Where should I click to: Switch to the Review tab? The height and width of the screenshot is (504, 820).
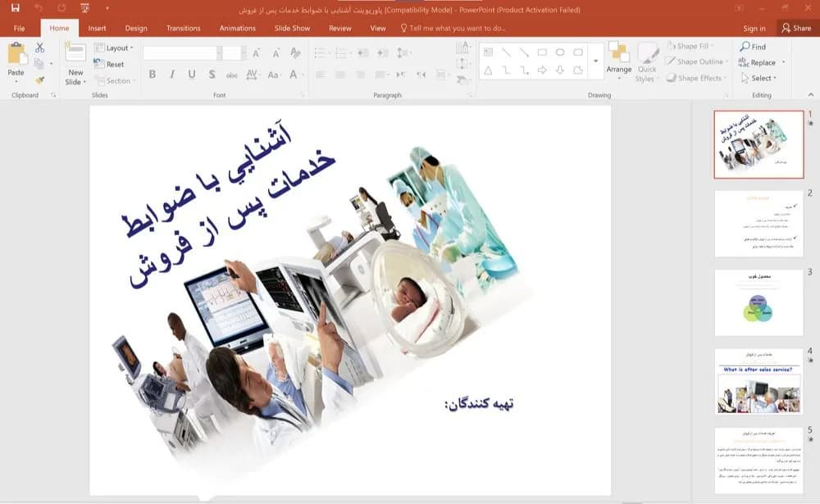click(340, 28)
